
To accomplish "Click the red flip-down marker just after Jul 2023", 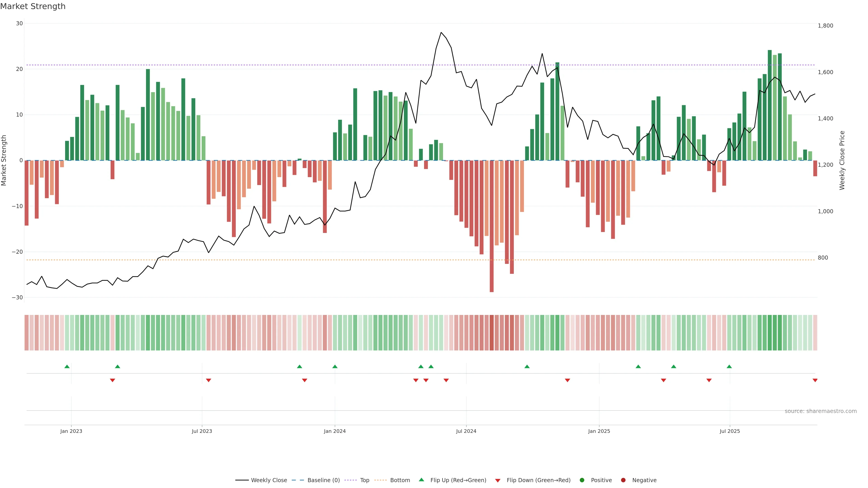I will [x=209, y=380].
